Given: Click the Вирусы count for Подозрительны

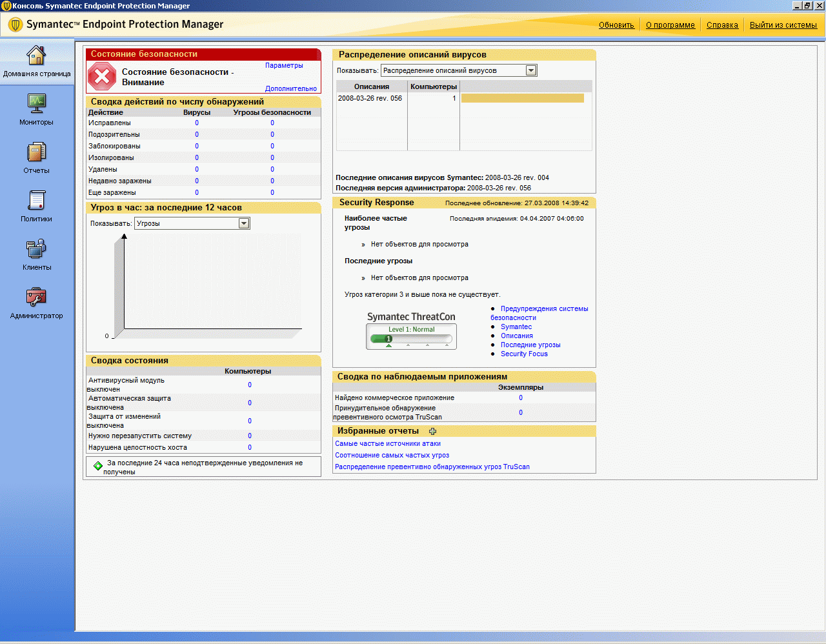Looking at the screenshot, I should click(197, 134).
